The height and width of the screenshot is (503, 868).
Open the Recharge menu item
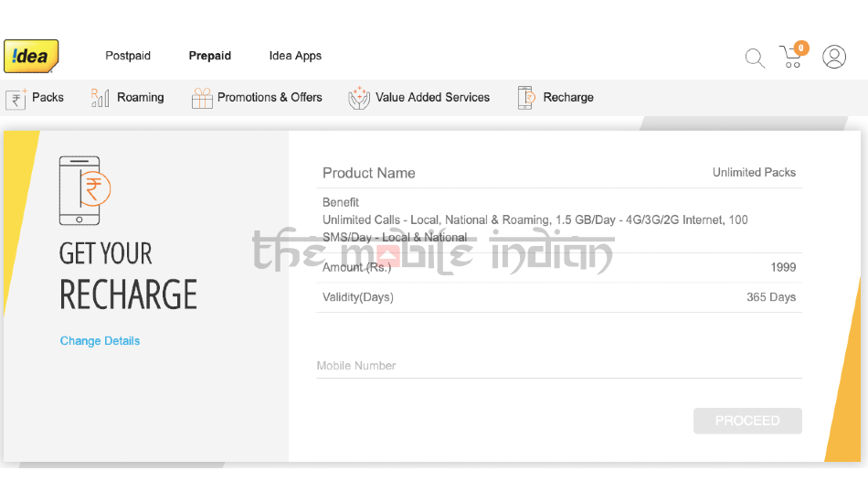(x=568, y=98)
